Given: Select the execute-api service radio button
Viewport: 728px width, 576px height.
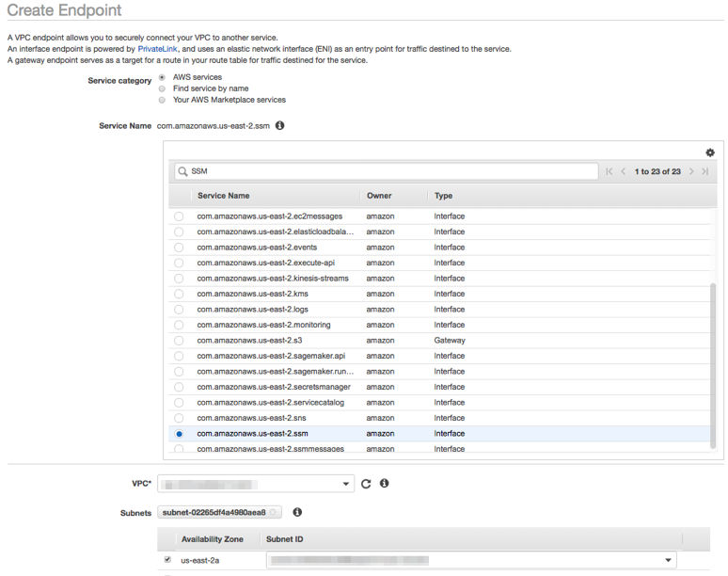Looking at the screenshot, I should pos(179,263).
